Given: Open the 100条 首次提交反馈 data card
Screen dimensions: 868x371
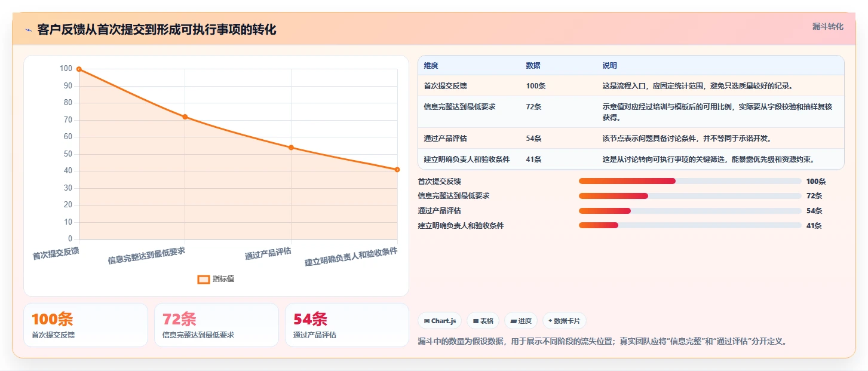Looking at the screenshot, I should click(x=85, y=325).
